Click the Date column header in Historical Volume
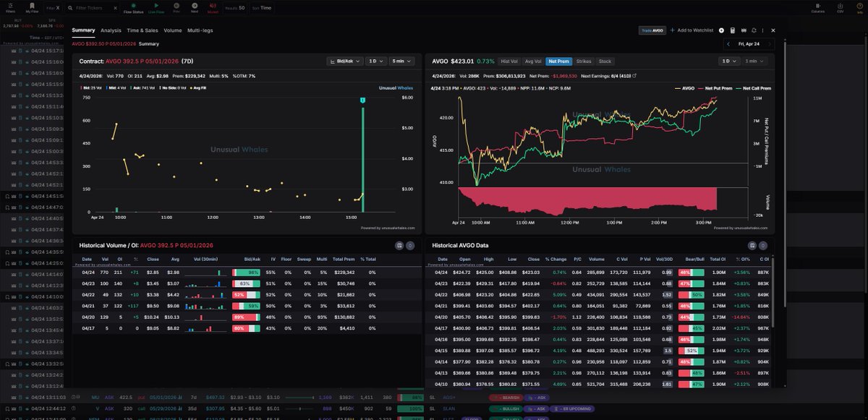 click(87, 259)
